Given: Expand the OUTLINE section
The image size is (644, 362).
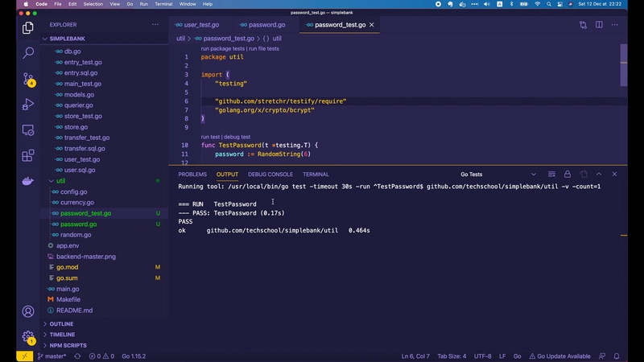Looking at the screenshot, I should (x=61, y=324).
